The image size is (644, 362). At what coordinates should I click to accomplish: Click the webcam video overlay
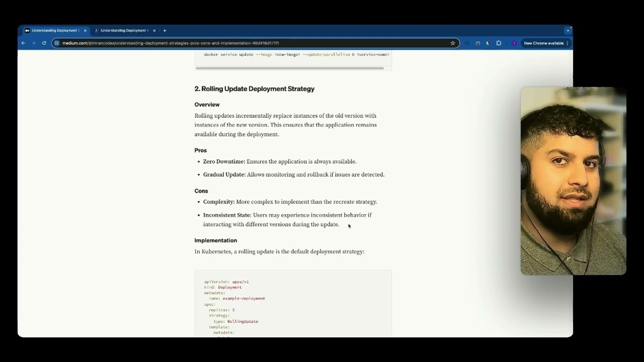(x=573, y=181)
